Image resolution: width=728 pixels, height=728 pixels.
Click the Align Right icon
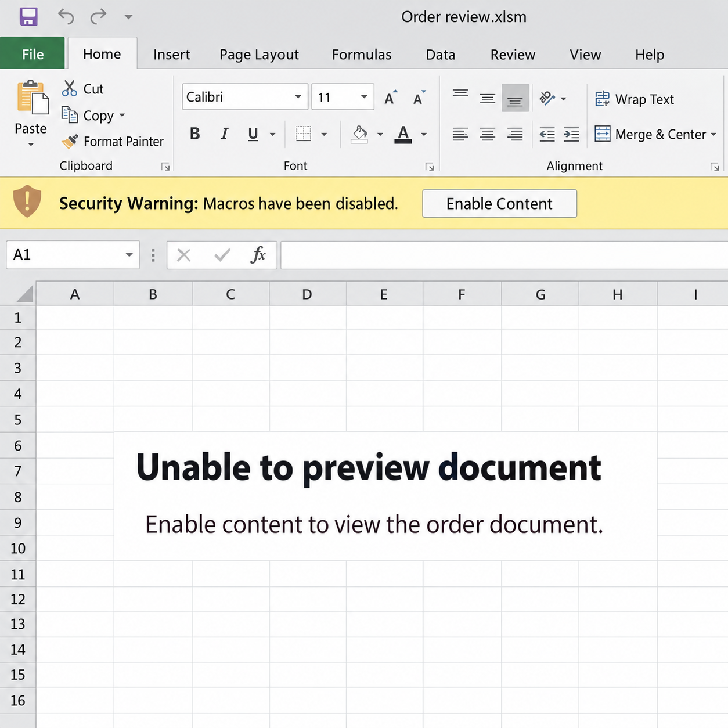click(515, 134)
